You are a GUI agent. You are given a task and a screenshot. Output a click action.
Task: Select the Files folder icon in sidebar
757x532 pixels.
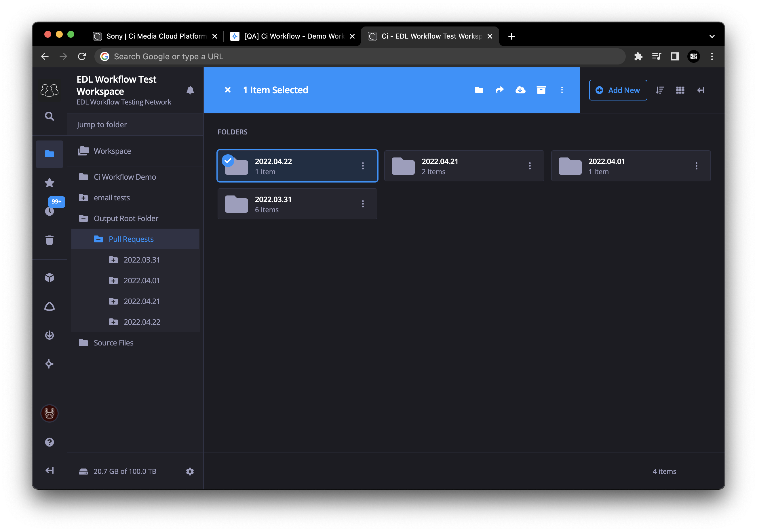[x=50, y=154]
